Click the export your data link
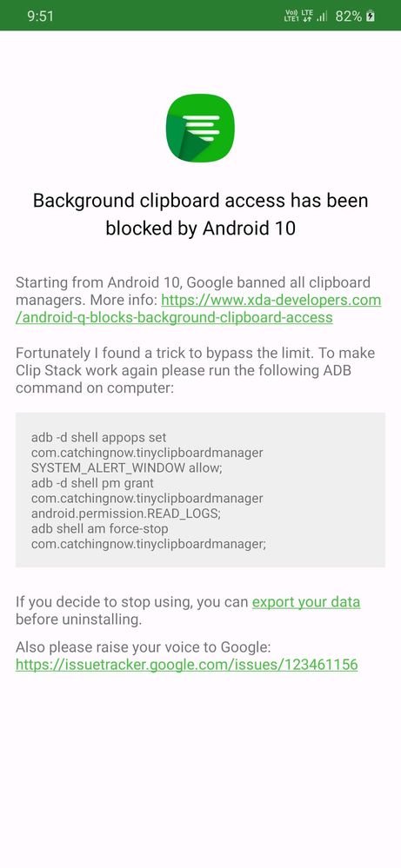Viewport: 401px width, 868px height. point(305,602)
